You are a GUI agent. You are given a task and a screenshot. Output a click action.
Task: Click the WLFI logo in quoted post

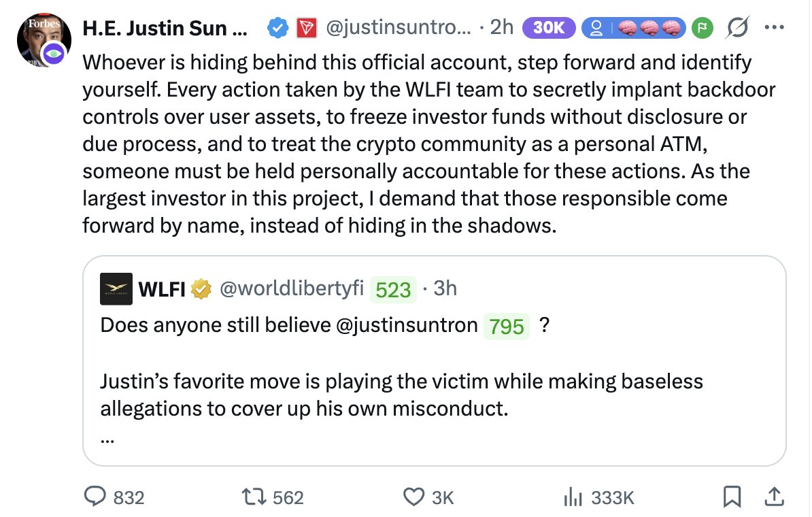(116, 289)
